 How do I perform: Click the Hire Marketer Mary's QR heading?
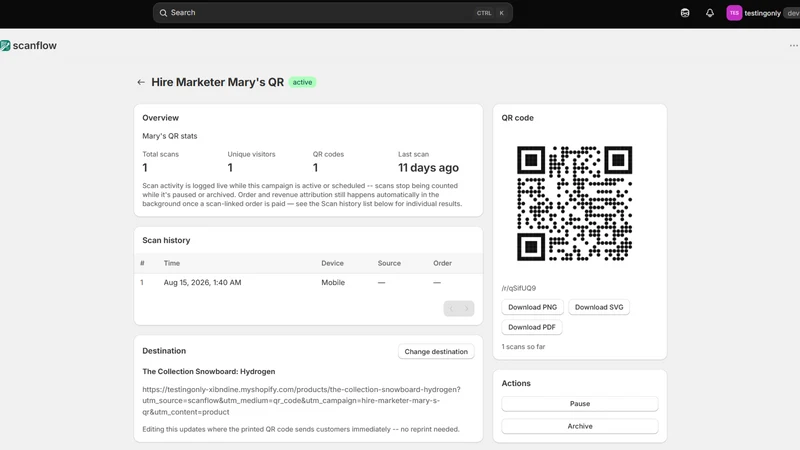217,82
